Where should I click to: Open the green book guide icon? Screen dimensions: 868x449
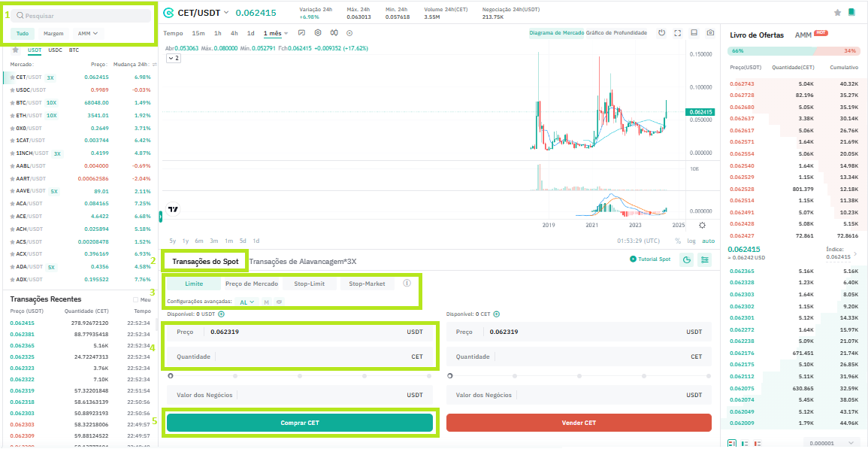tap(851, 12)
